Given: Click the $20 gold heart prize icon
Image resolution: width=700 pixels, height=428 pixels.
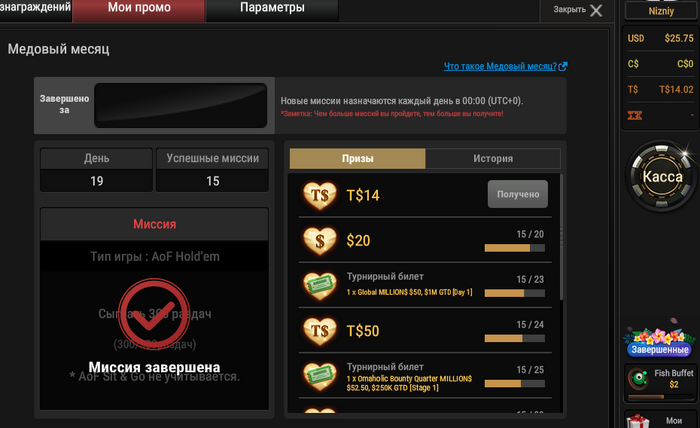Looking at the screenshot, I should click(x=320, y=241).
